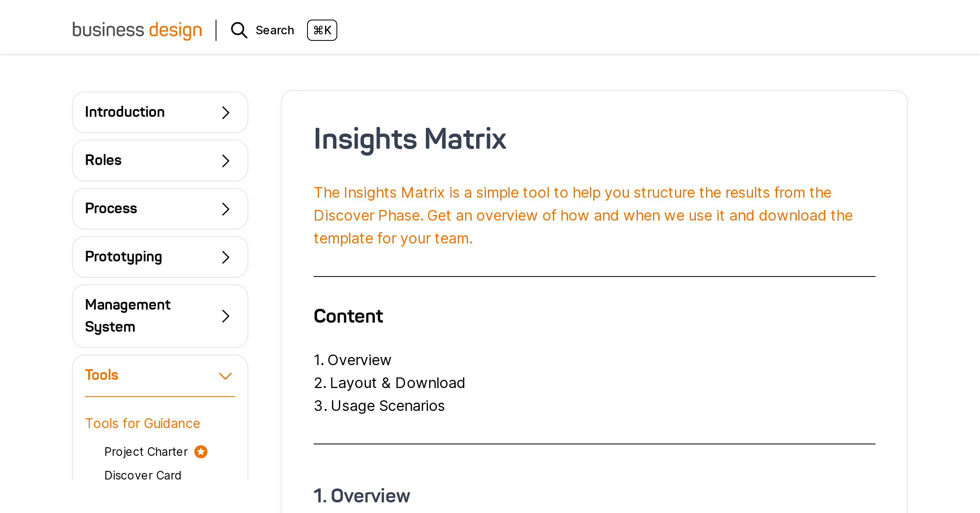Image resolution: width=980 pixels, height=513 pixels.
Task: Expand the Roles section chevron
Action: coord(225,161)
